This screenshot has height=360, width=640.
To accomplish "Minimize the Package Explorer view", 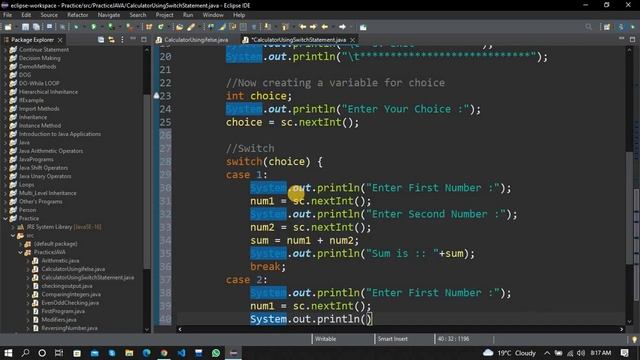I will 133,39.
